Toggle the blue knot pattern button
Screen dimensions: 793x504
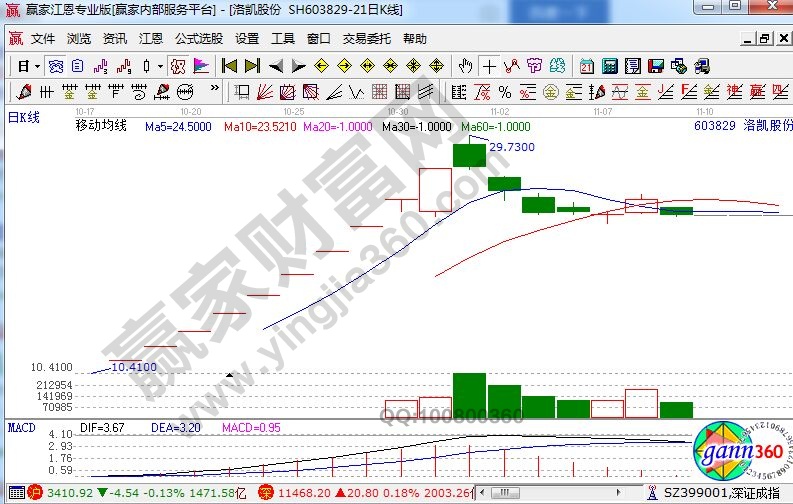[x=57, y=66]
